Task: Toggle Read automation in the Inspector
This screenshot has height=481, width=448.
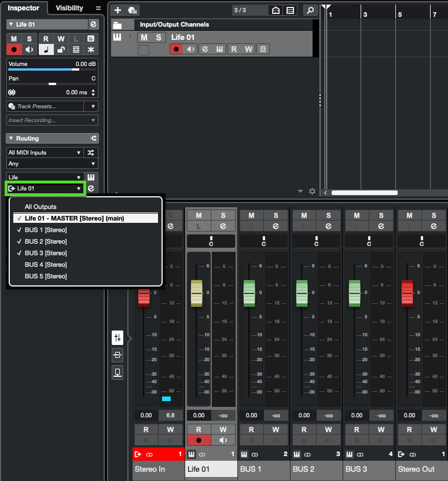Action: [46, 39]
